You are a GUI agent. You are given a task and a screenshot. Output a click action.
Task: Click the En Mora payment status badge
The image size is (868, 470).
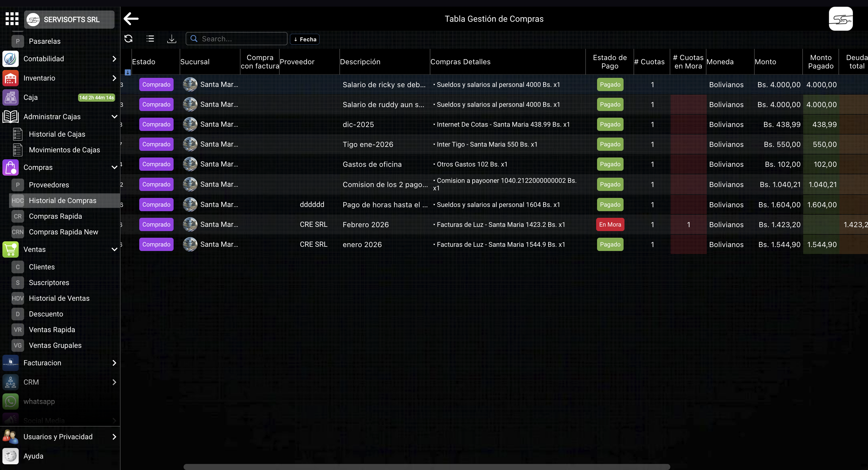tap(609, 224)
